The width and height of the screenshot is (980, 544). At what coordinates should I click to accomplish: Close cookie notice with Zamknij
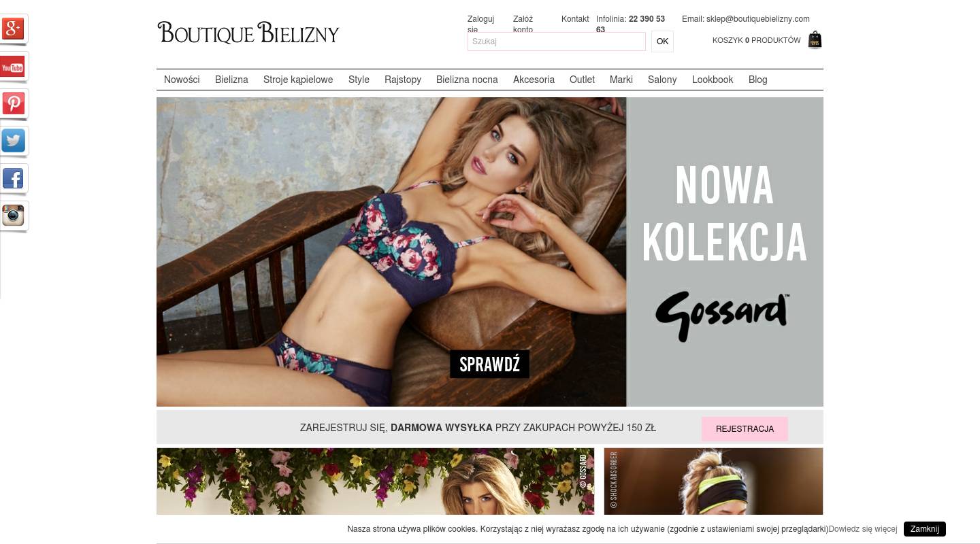coord(924,529)
